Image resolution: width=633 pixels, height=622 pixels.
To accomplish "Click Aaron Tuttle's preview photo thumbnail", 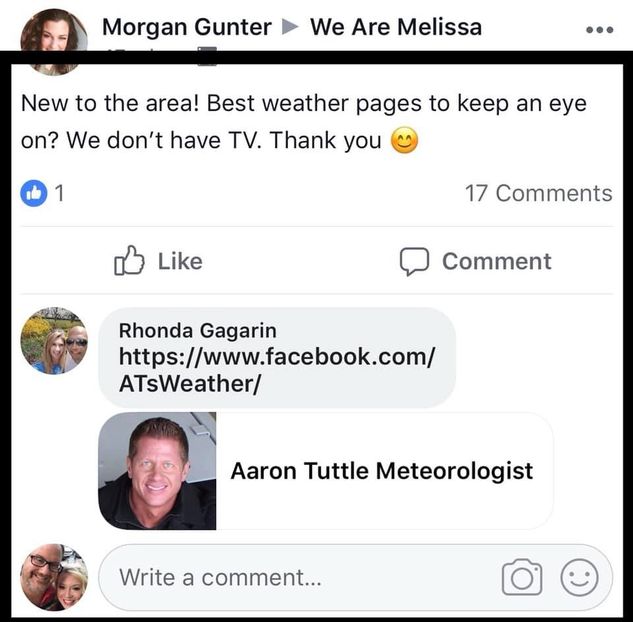I will click(157, 471).
